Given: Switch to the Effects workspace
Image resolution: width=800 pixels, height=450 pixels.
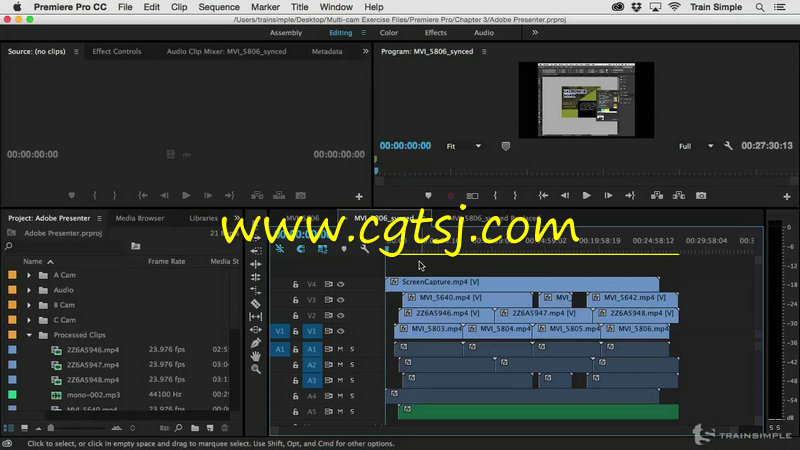Looking at the screenshot, I should click(436, 33).
